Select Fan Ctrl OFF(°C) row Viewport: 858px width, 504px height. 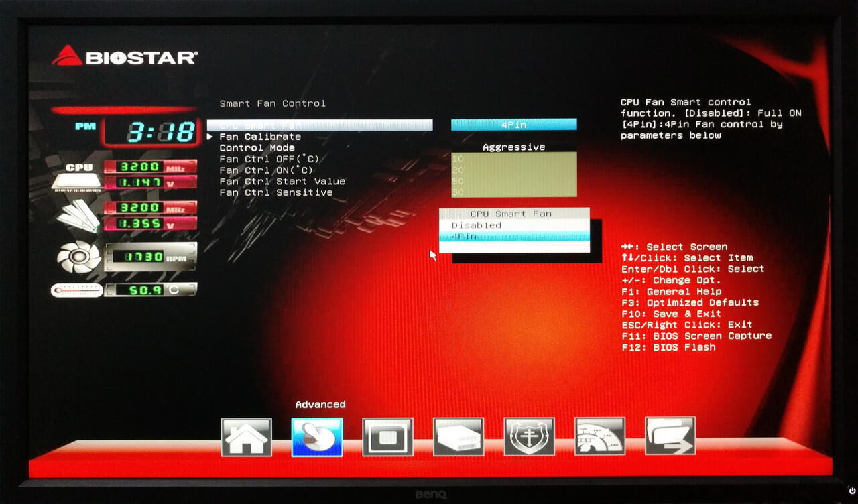pyautogui.click(x=269, y=159)
